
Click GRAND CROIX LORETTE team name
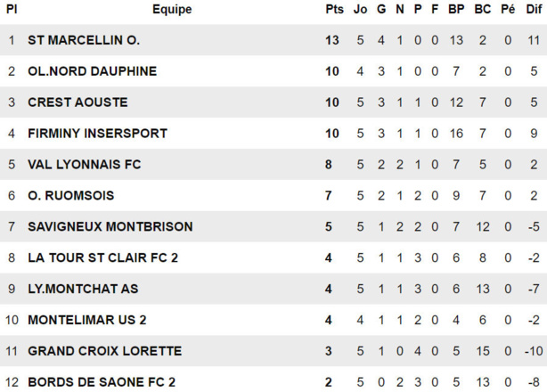coord(104,352)
